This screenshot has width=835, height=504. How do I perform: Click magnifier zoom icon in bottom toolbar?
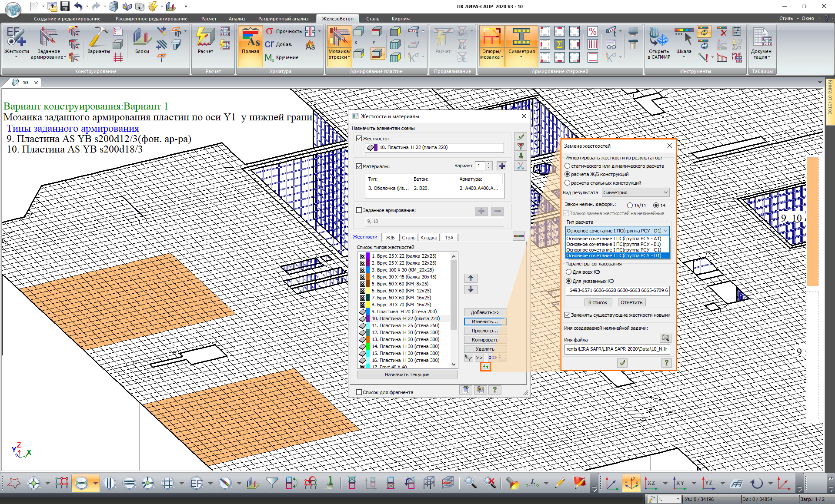click(470, 483)
